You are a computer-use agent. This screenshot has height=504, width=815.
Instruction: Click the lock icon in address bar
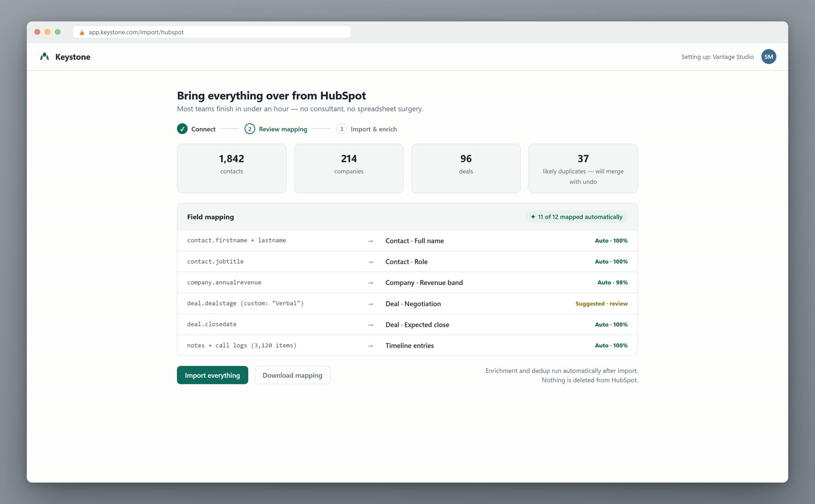pyautogui.click(x=82, y=32)
